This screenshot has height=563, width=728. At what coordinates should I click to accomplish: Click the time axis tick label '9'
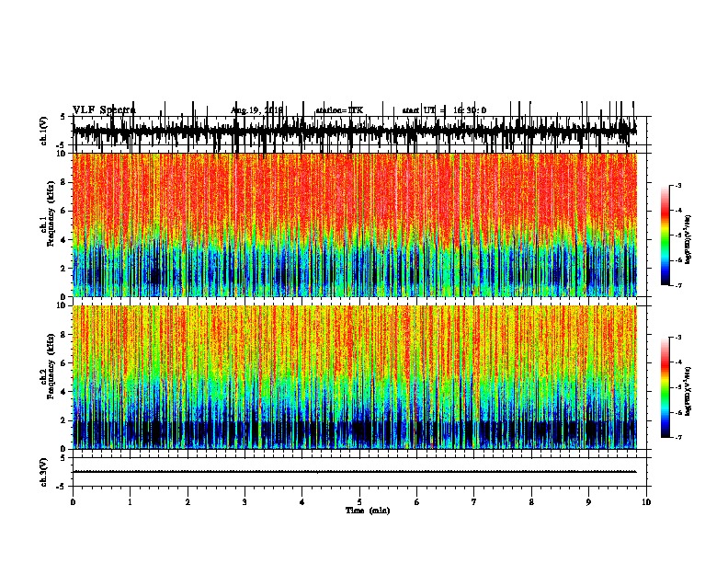(x=588, y=502)
